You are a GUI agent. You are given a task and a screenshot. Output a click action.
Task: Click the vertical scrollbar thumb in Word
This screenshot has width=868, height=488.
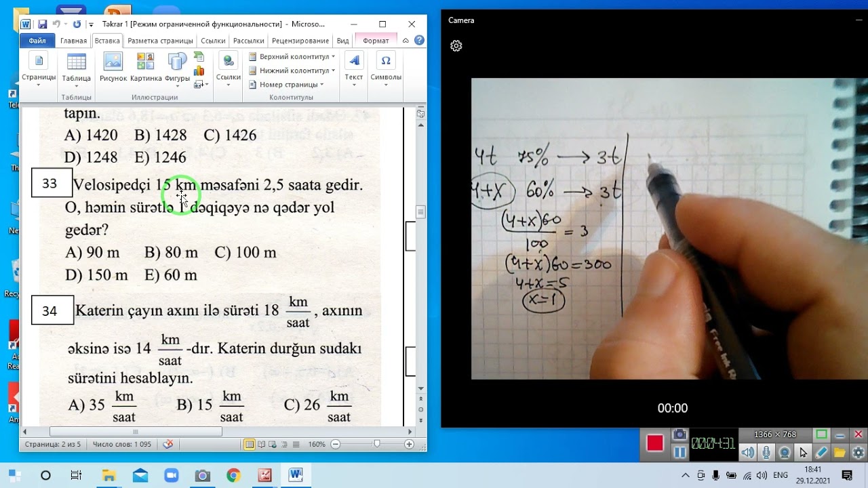pyautogui.click(x=420, y=212)
